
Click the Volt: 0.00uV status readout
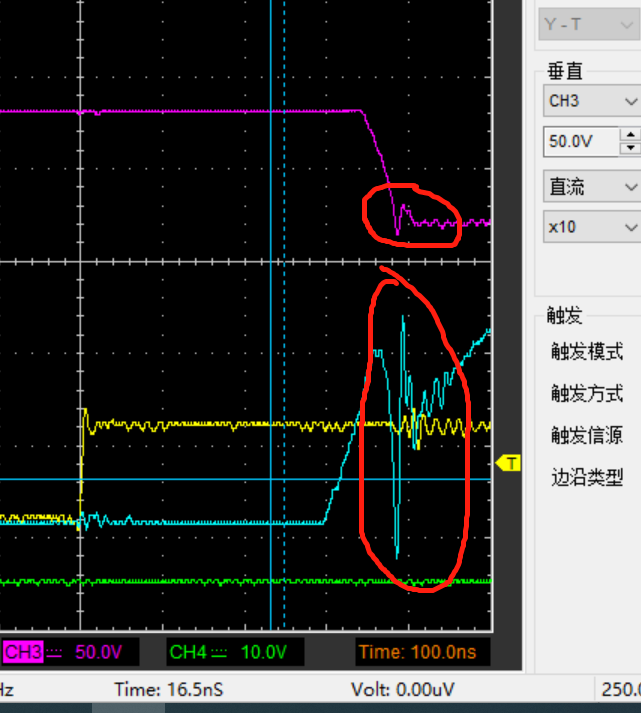coord(403,689)
